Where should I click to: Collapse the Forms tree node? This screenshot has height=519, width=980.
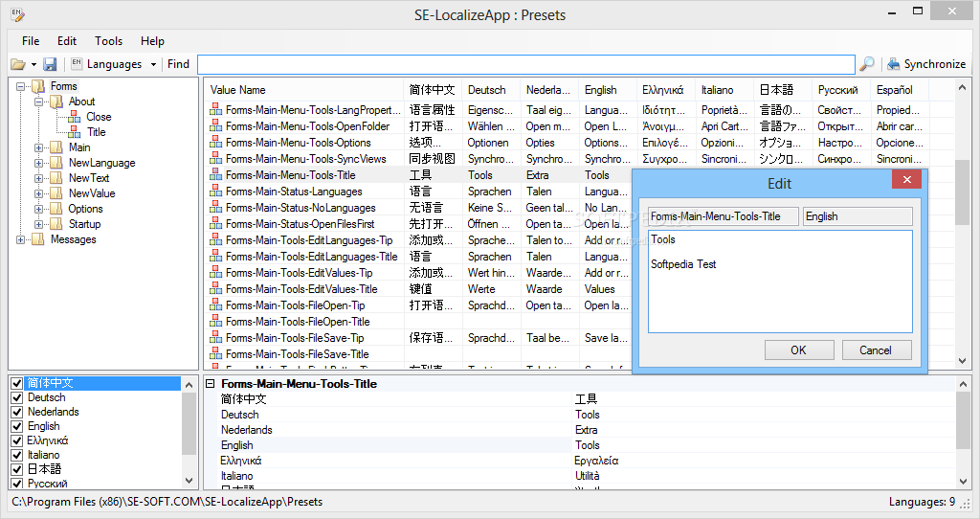[21, 86]
